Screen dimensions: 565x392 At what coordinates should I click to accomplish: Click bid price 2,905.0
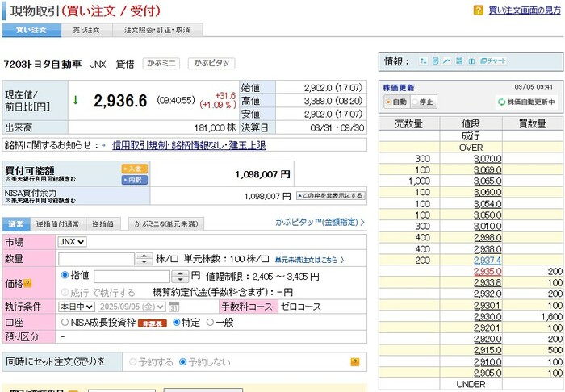(x=488, y=373)
